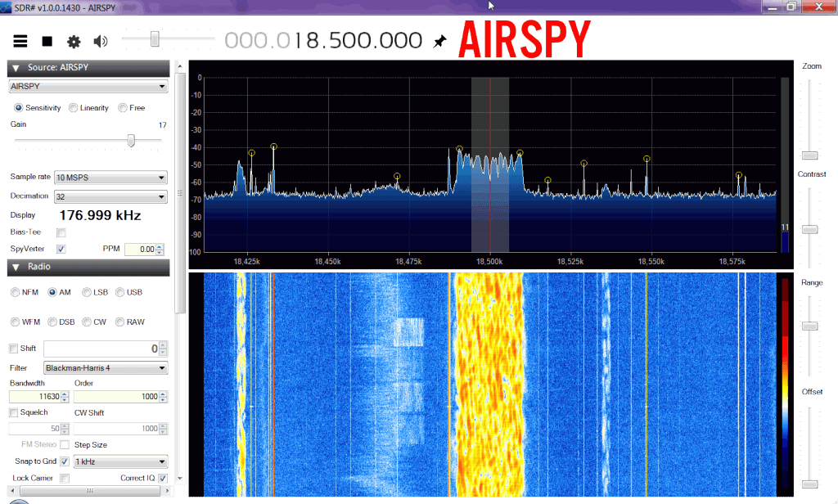838x504 pixels.
Task: Collapse the Source: AIRSPY section
Action: pos(16,68)
